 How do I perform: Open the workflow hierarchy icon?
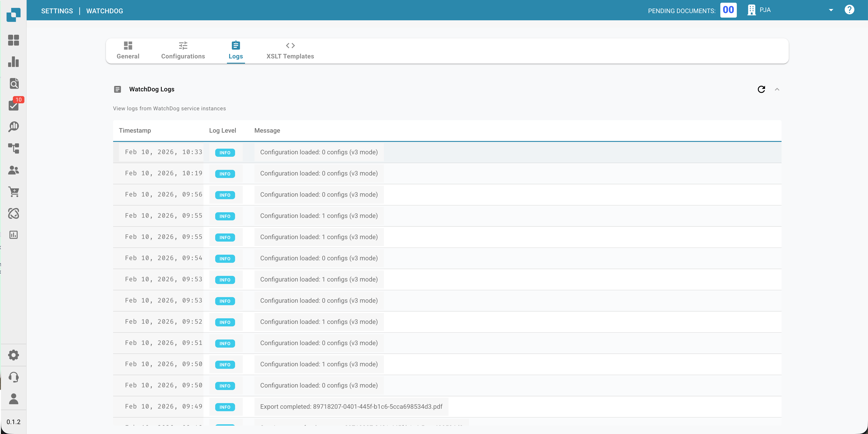[14, 148]
